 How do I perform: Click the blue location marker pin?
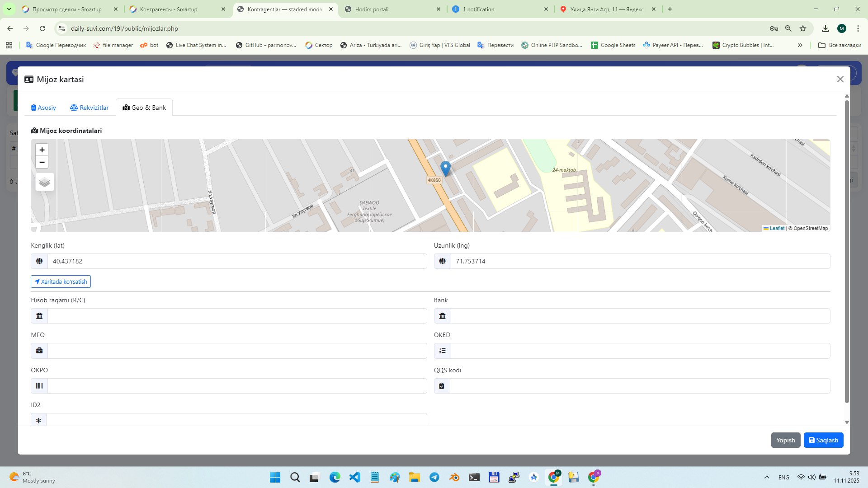(445, 168)
